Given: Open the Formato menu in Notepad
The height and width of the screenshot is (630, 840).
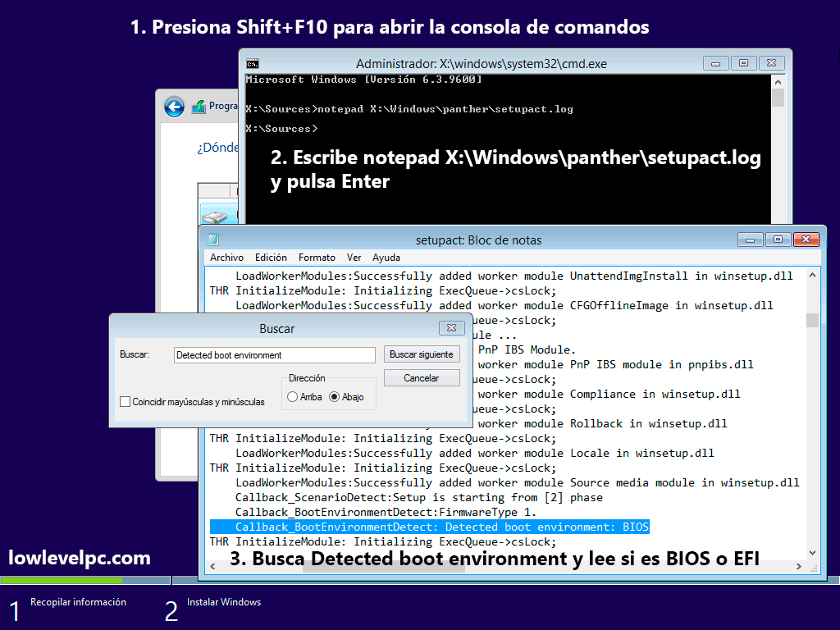Looking at the screenshot, I should click(317, 257).
